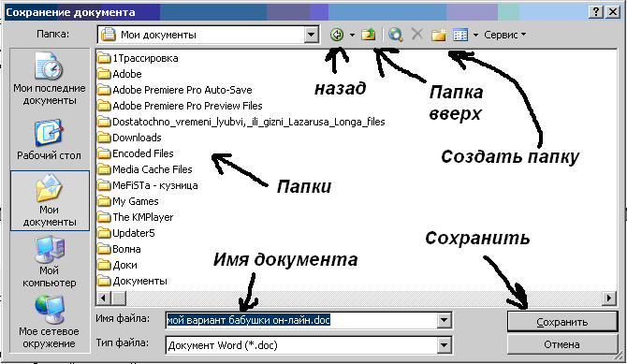Expand the Папка location combo box

311,35
